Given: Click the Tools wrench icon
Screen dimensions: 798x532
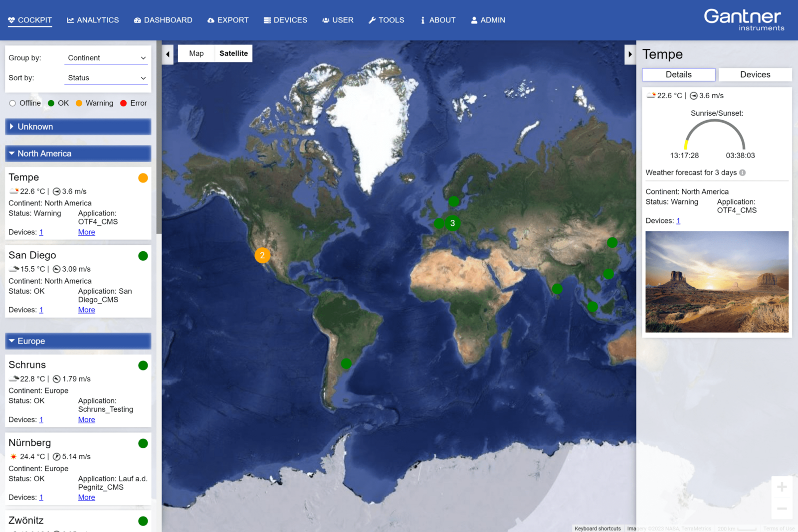Looking at the screenshot, I should tap(372, 20).
